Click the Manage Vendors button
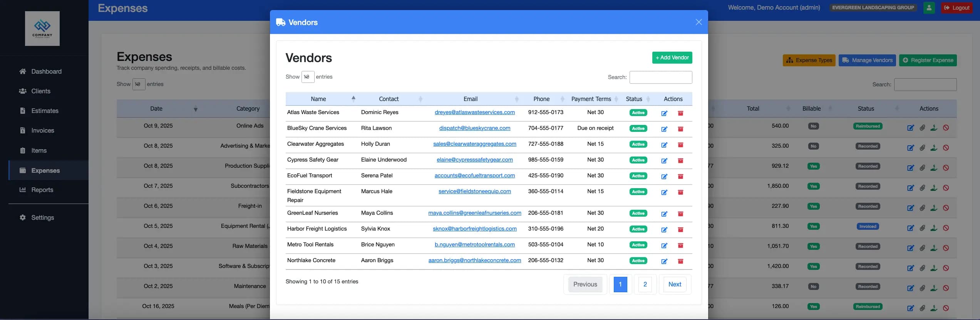This screenshot has height=320, width=980. click(867, 60)
